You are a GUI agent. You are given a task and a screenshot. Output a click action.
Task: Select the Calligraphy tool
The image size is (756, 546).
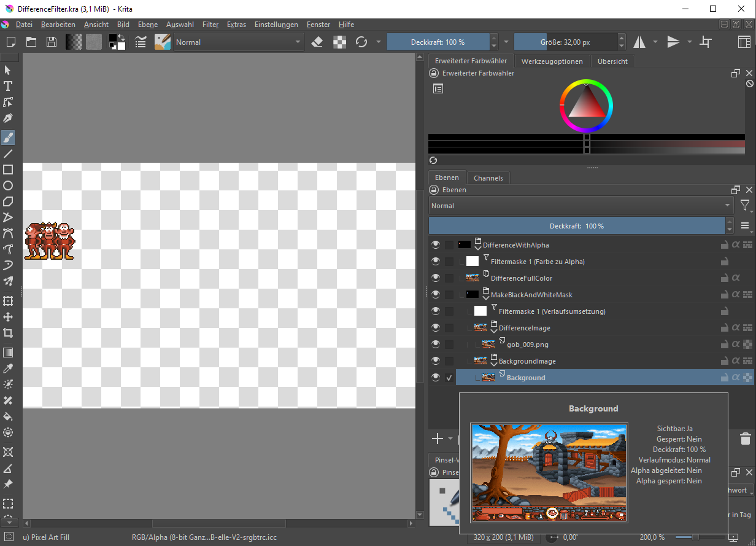pos(8,118)
